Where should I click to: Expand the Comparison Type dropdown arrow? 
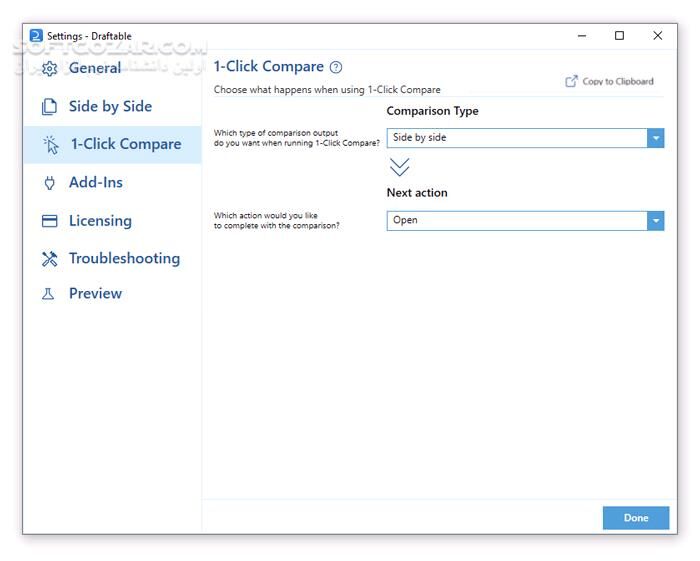click(655, 138)
